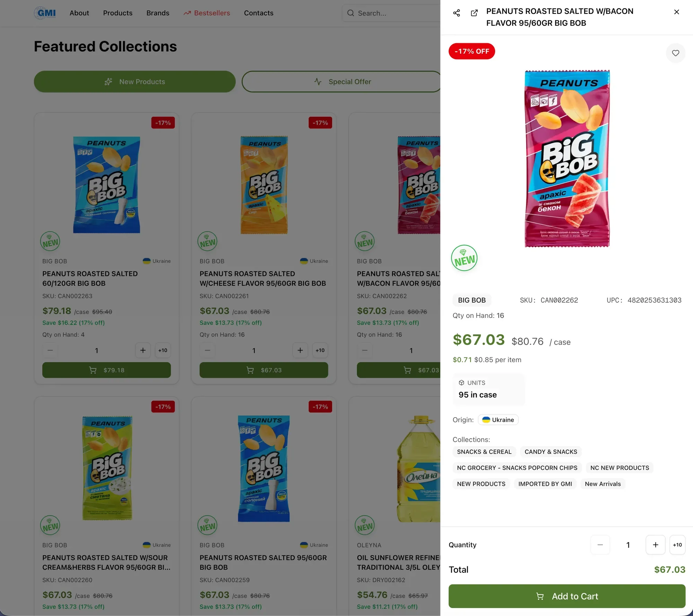
Task: Increase panel quantity with plus button
Action: [x=655, y=544]
